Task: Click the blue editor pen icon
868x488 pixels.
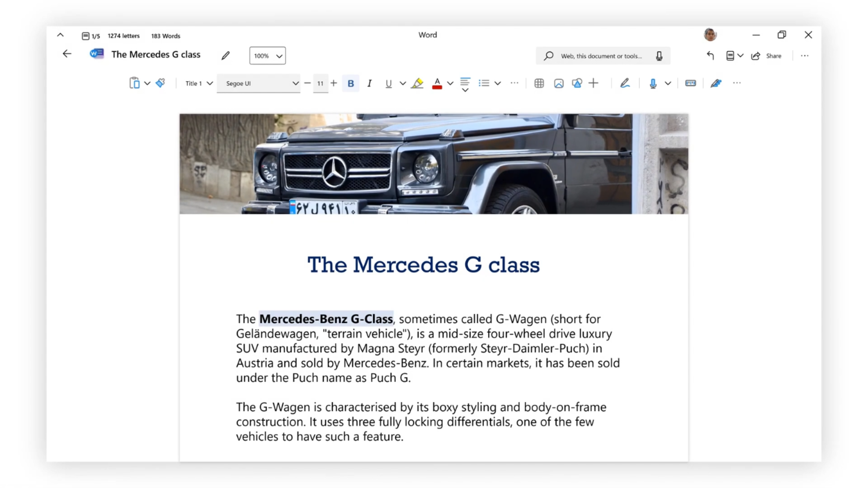Action: [716, 83]
